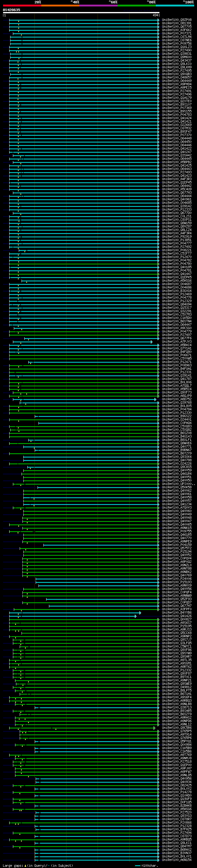Select label UniRef100_B9GSZ2
This screenshot has height=868, width=197.
[x=177, y=416]
